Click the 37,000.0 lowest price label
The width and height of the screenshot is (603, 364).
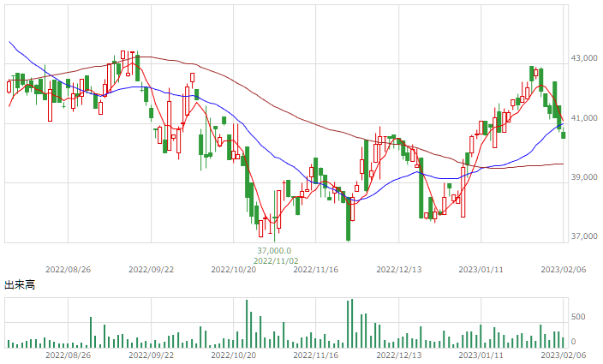274,251
